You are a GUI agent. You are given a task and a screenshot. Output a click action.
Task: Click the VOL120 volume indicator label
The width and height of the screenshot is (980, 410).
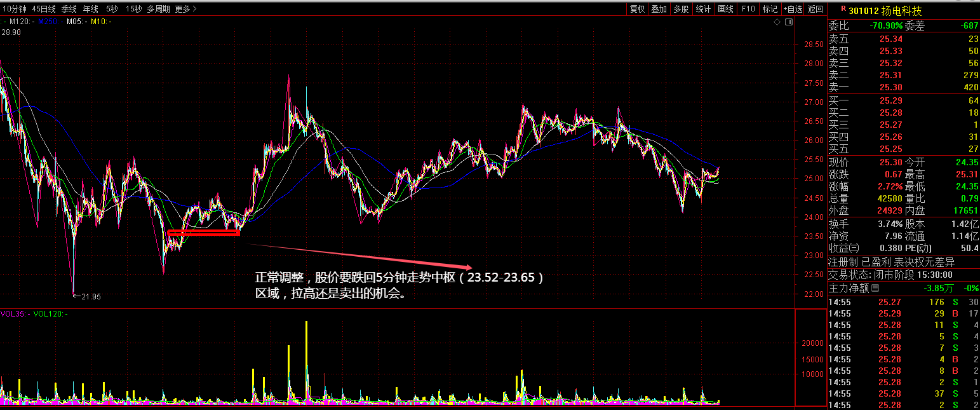tap(50, 313)
